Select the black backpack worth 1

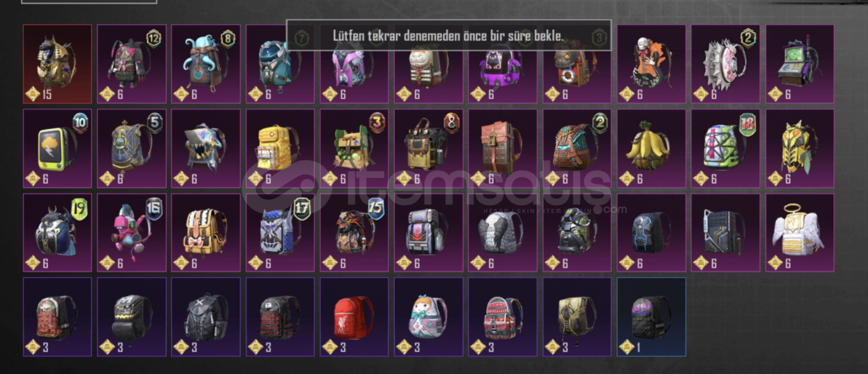pos(651,317)
